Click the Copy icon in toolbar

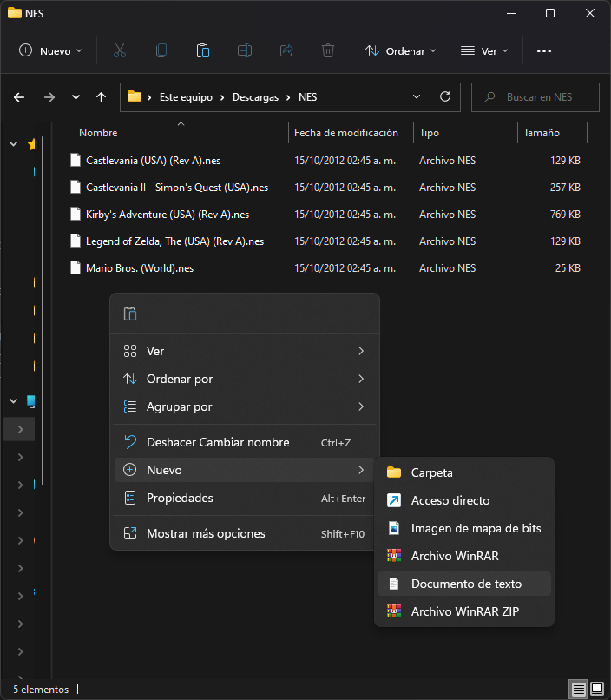coord(161,51)
